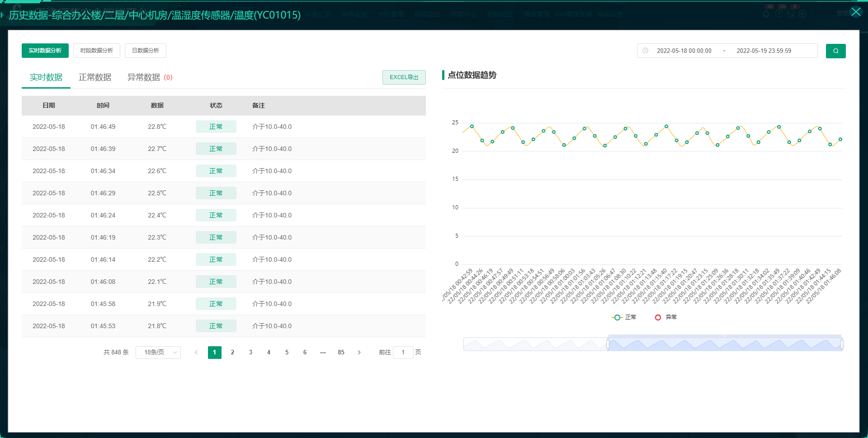Screen dimensions: 868x438
Task: Click the value 22.4℃
Action: (x=157, y=215)
